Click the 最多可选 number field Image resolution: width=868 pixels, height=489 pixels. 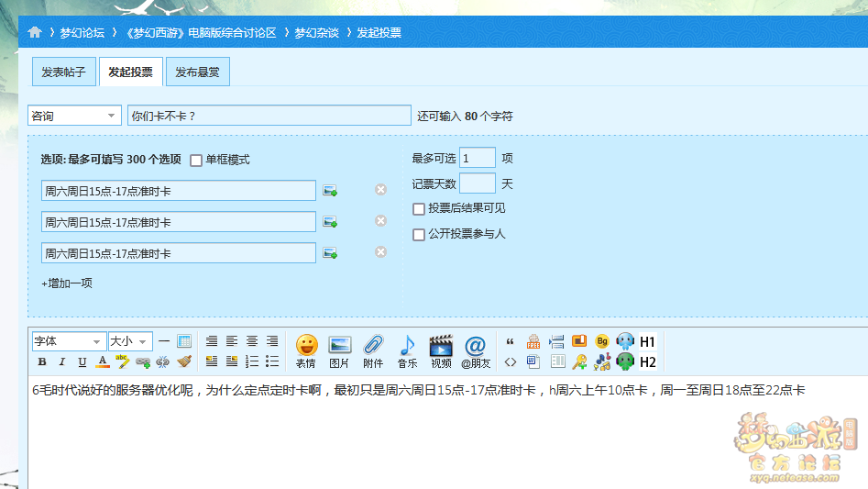[x=478, y=159]
